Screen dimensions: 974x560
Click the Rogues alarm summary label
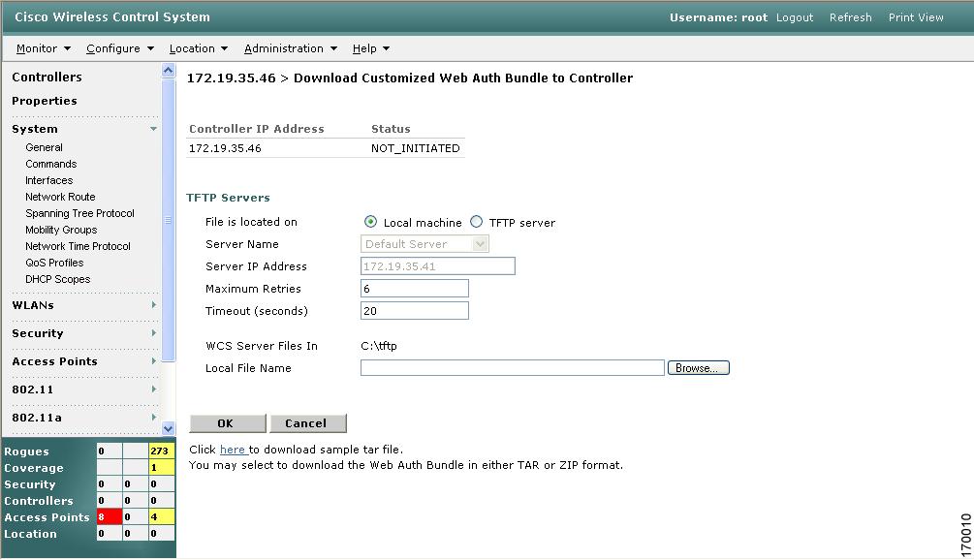pos(26,451)
